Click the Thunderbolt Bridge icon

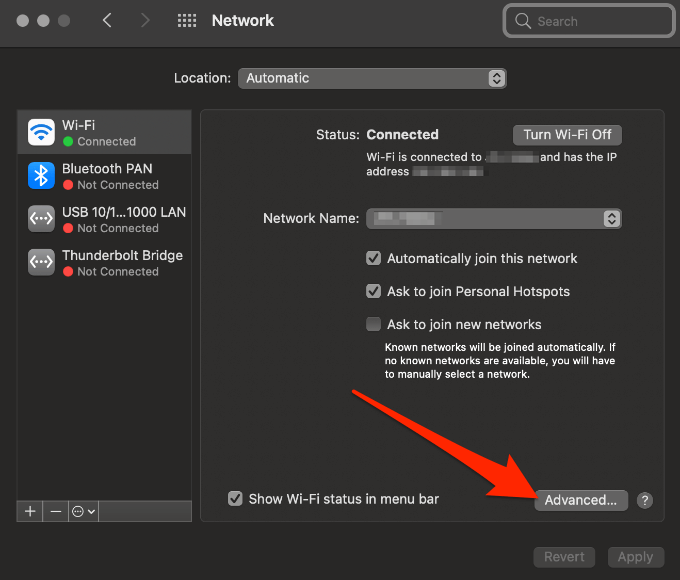click(41, 262)
